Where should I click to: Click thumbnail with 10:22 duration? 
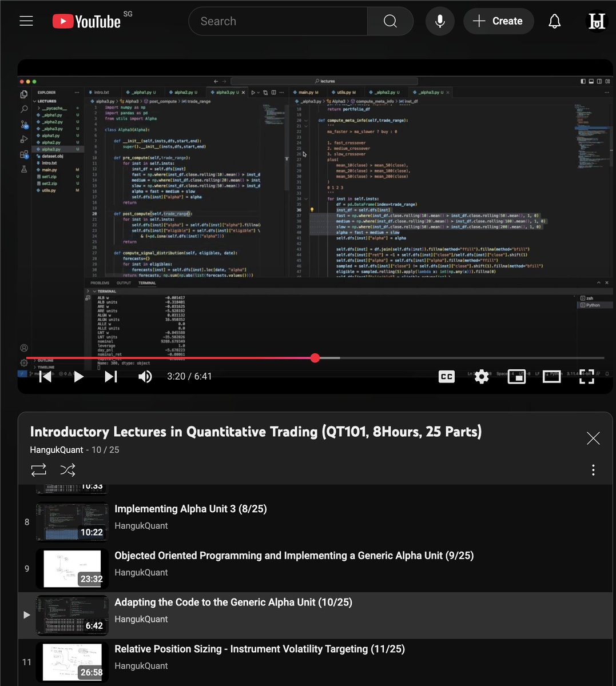click(72, 521)
